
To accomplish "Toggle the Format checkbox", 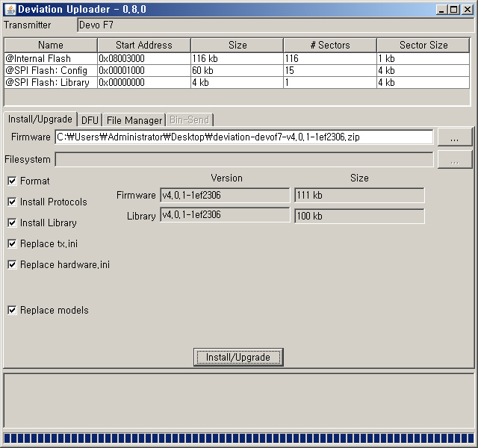I will point(12,181).
